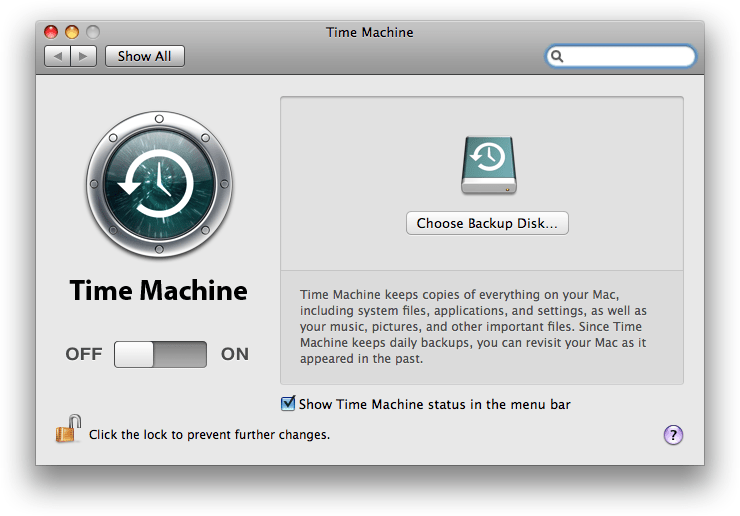
Task: Click the 'Click the lock to prevent' text
Action: (209, 435)
